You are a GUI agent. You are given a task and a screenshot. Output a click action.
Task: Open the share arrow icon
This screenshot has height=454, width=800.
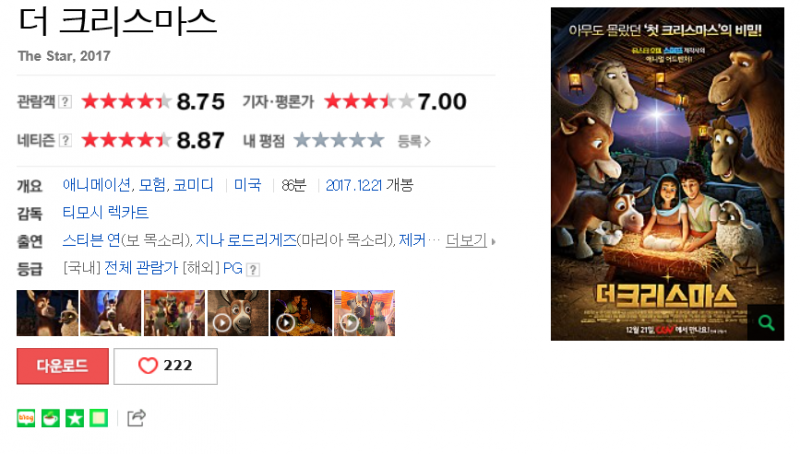(x=136, y=418)
